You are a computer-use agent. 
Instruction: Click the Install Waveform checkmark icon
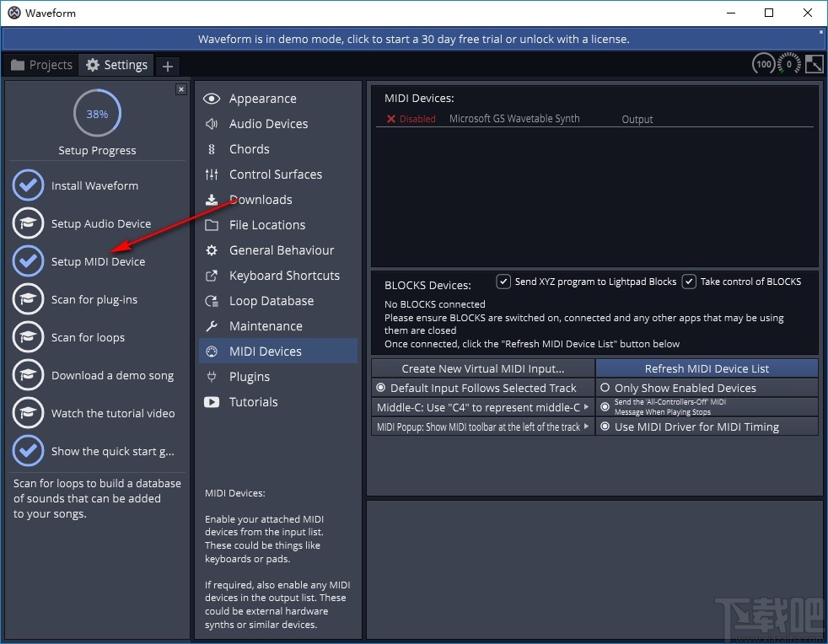28,185
